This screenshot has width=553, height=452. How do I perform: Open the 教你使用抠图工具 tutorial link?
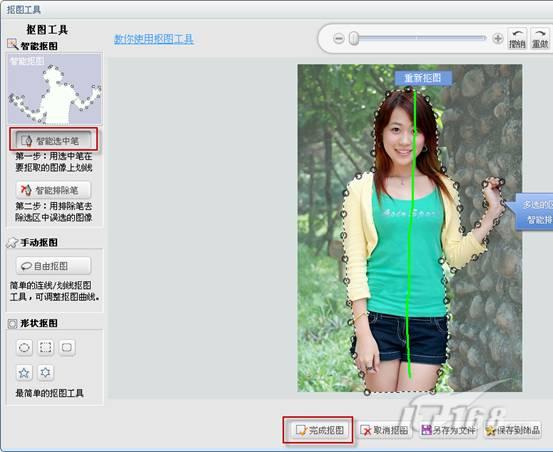click(x=154, y=39)
